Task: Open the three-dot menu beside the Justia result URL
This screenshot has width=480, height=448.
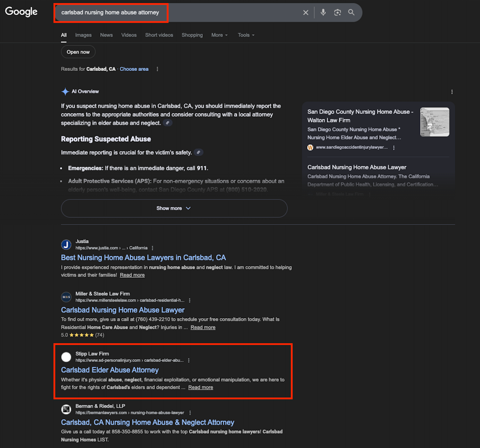Action: point(152,248)
